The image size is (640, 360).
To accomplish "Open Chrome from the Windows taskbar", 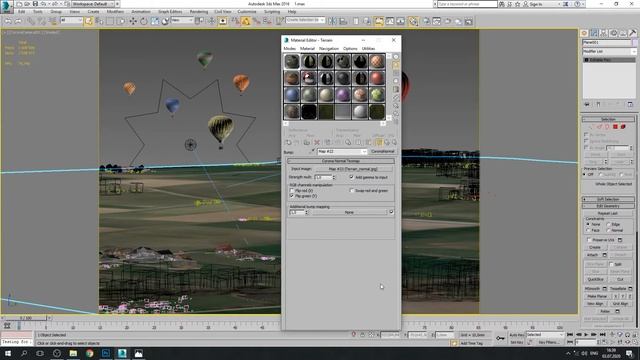I will click(x=89, y=353).
